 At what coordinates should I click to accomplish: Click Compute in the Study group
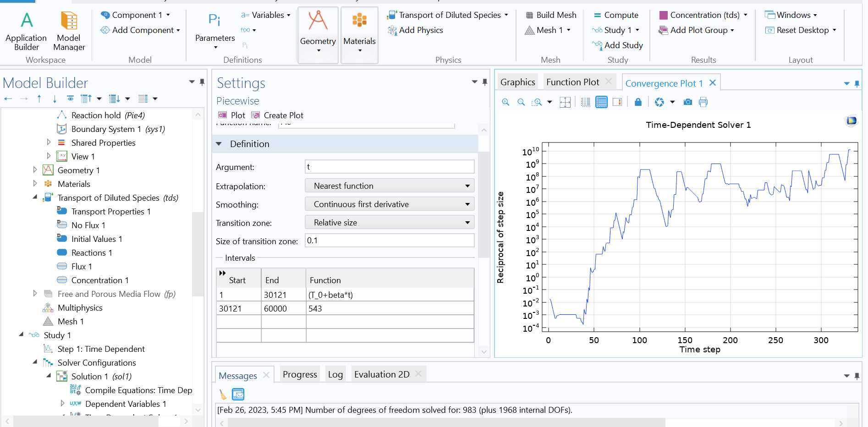point(615,15)
